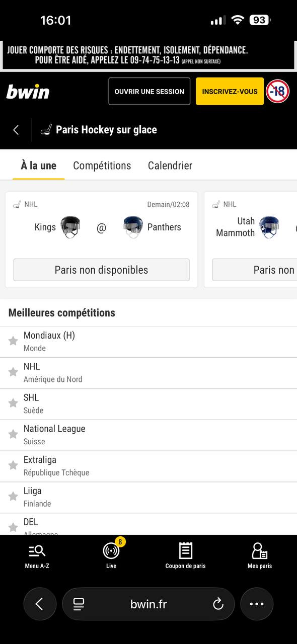
Task: Click the hockey stick icon next to page title
Action: (45, 129)
